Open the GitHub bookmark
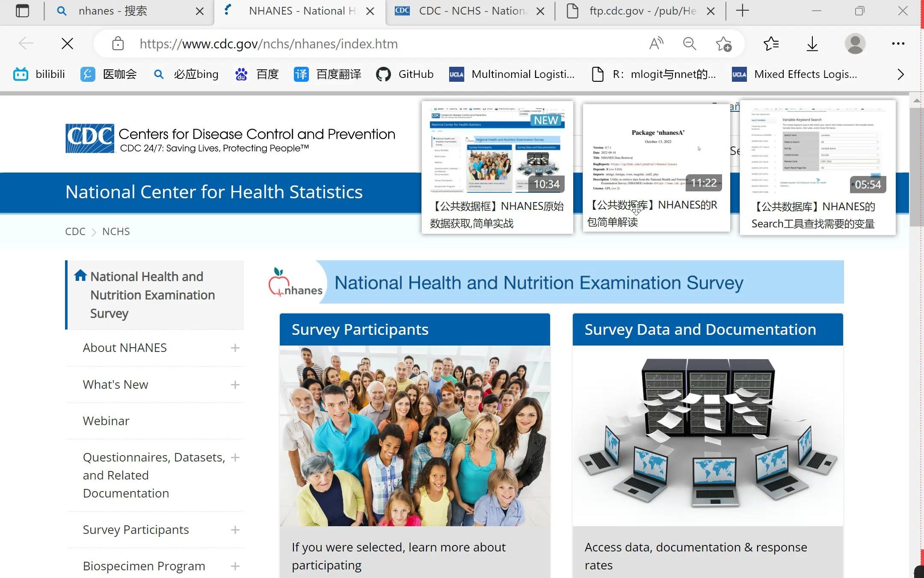924x578 pixels. click(x=405, y=74)
